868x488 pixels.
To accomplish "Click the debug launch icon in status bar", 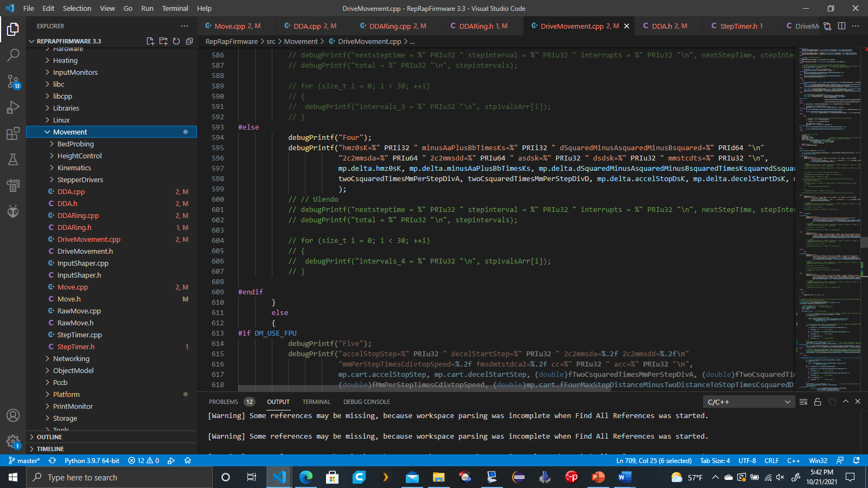I will click(171, 460).
